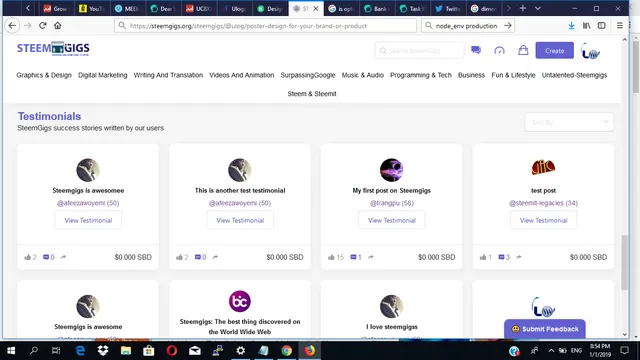Image resolution: width=640 pixels, height=360 pixels.
Task: Switch to the Twitter browser tab
Action: [x=448, y=8]
